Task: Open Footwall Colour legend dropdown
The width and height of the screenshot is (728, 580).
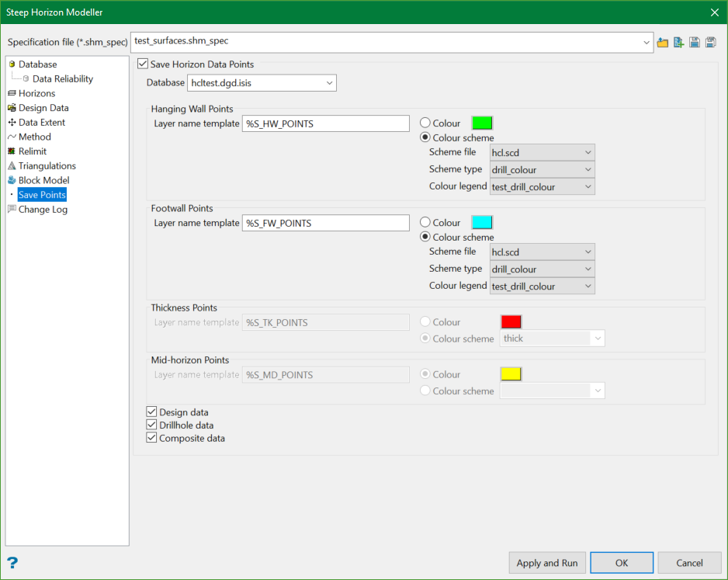Action: pyautogui.click(x=542, y=287)
